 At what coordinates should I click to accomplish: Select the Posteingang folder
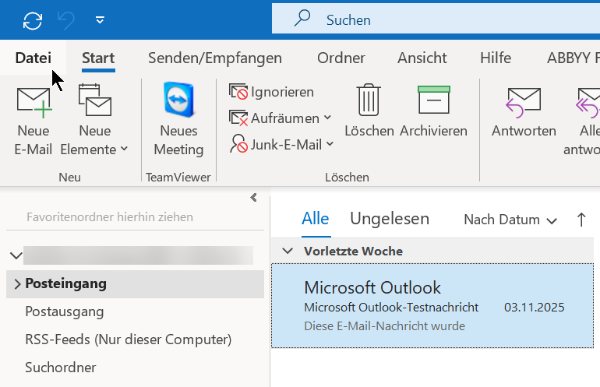coord(135,284)
